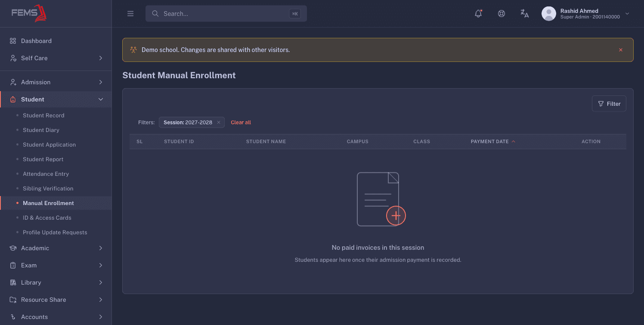This screenshot has height=325, width=644.
Task: Expand the Exam submenu chevron
Action: [x=101, y=265]
